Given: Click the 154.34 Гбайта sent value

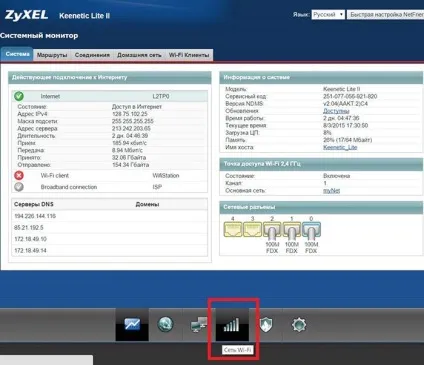Looking at the screenshot, I should (x=130, y=165).
